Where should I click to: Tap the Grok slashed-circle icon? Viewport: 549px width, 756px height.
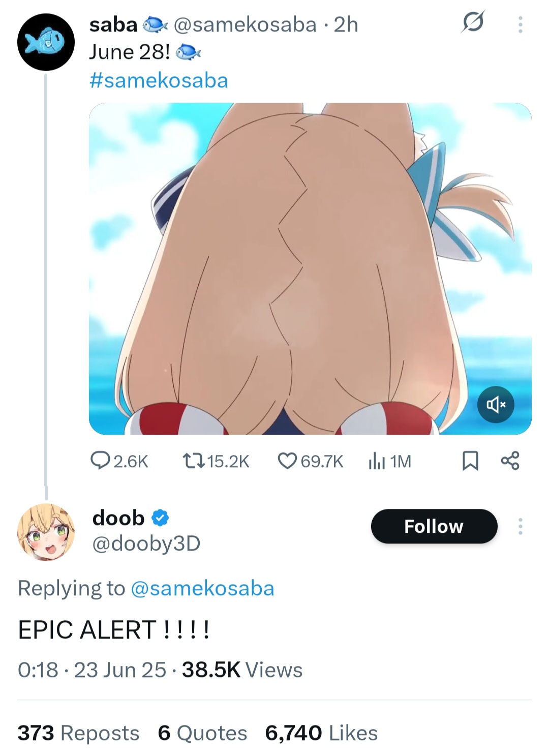pos(473,22)
